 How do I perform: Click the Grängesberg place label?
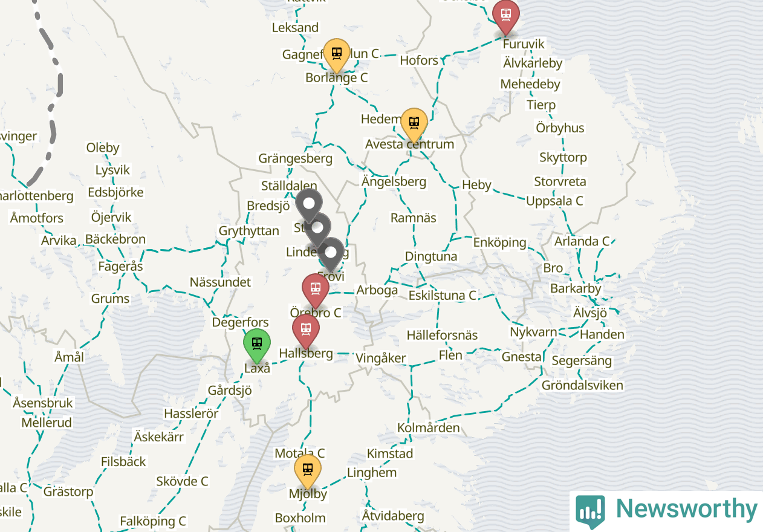pos(296,158)
